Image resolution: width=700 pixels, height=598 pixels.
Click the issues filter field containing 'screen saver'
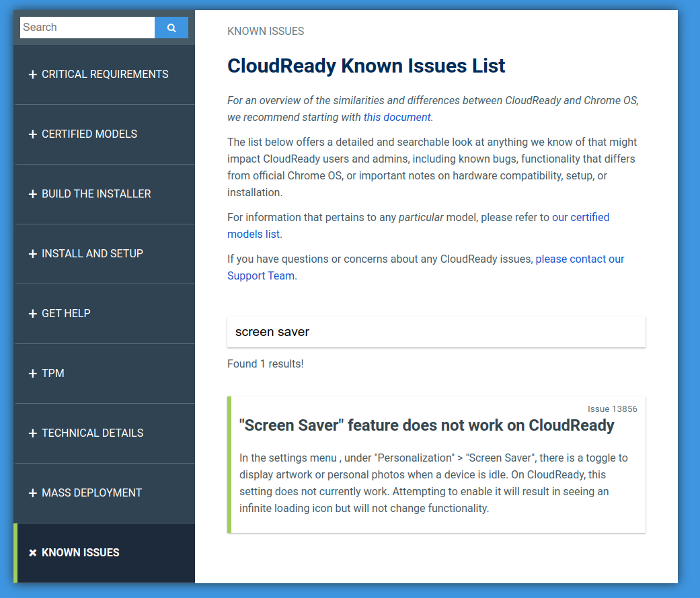[x=436, y=332]
